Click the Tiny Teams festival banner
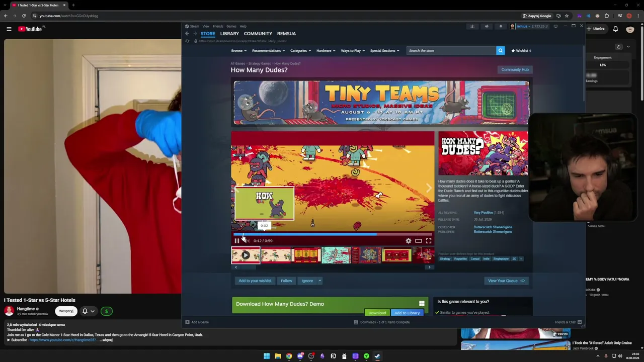Viewport: 644px width, 362px height. 381,103
